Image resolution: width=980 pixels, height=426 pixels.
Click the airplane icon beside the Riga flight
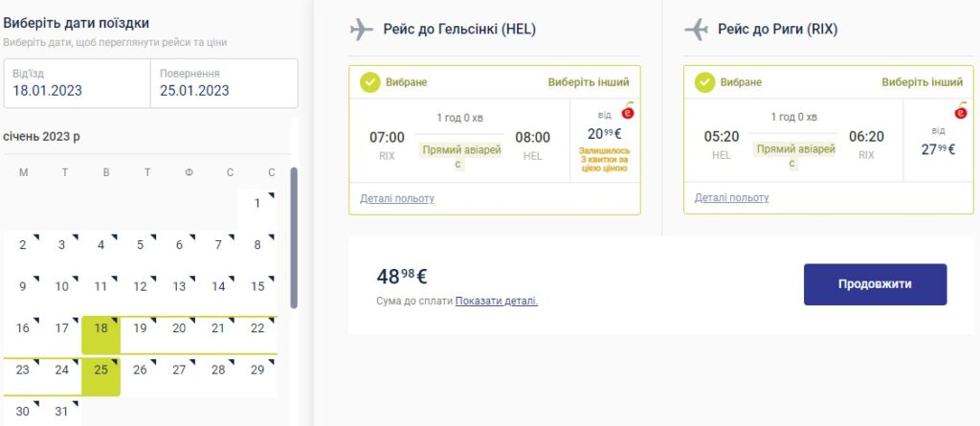pyautogui.click(x=696, y=30)
